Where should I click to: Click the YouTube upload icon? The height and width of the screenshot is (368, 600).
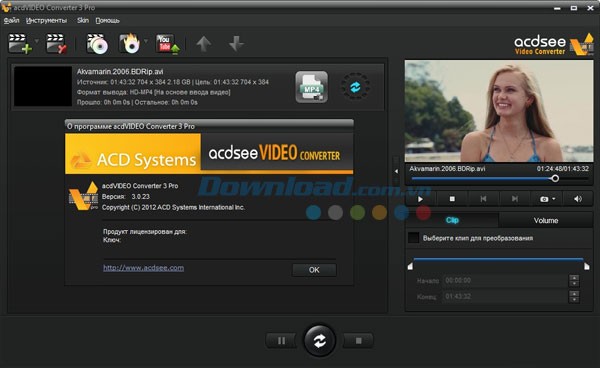point(167,44)
